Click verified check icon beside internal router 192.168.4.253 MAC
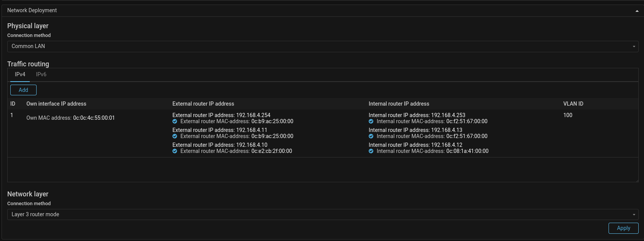The image size is (644, 241). tap(371, 122)
